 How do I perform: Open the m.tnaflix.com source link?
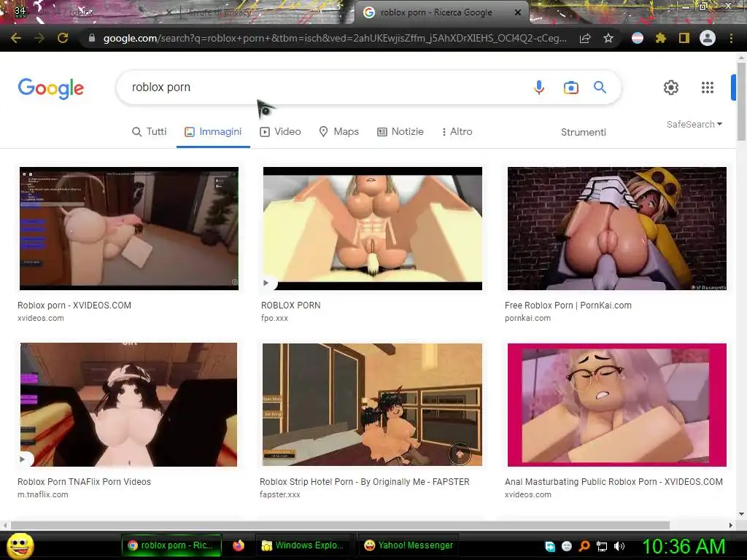click(43, 495)
